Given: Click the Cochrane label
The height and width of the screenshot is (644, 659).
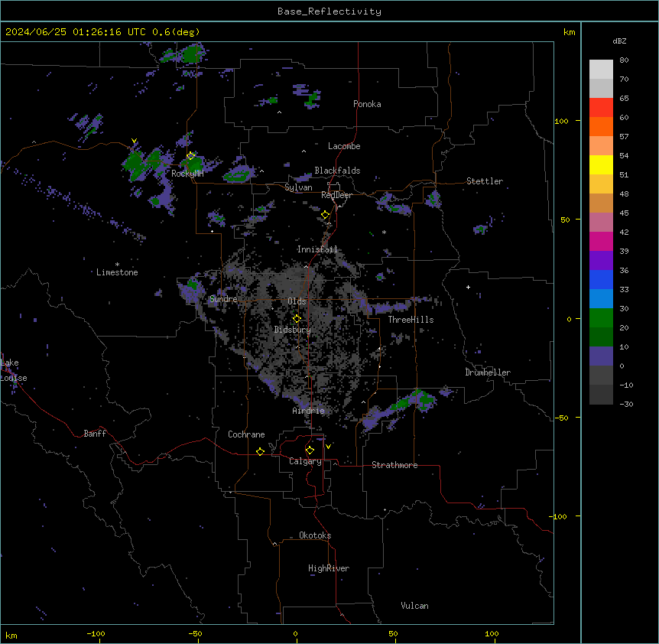Looking at the screenshot, I should 246,434.
